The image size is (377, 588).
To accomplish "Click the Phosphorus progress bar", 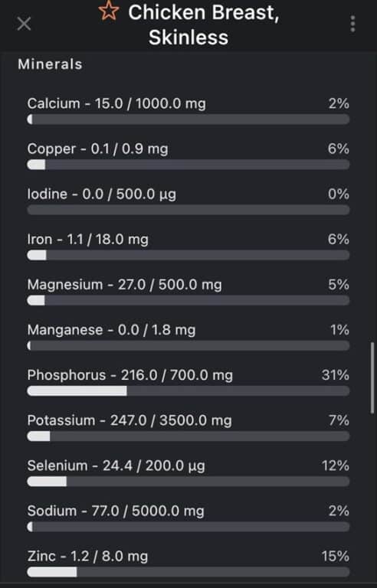I will tap(188, 391).
